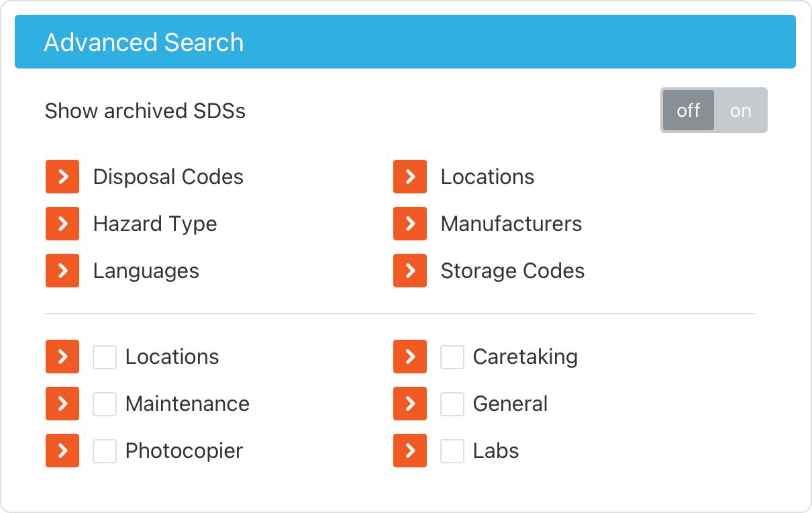Click the off side of the archive toggle

[689, 110]
